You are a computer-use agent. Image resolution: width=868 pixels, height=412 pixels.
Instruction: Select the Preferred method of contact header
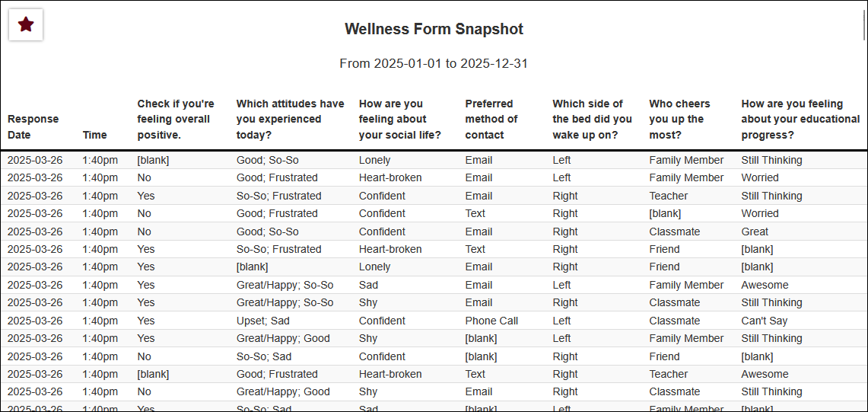coord(491,119)
